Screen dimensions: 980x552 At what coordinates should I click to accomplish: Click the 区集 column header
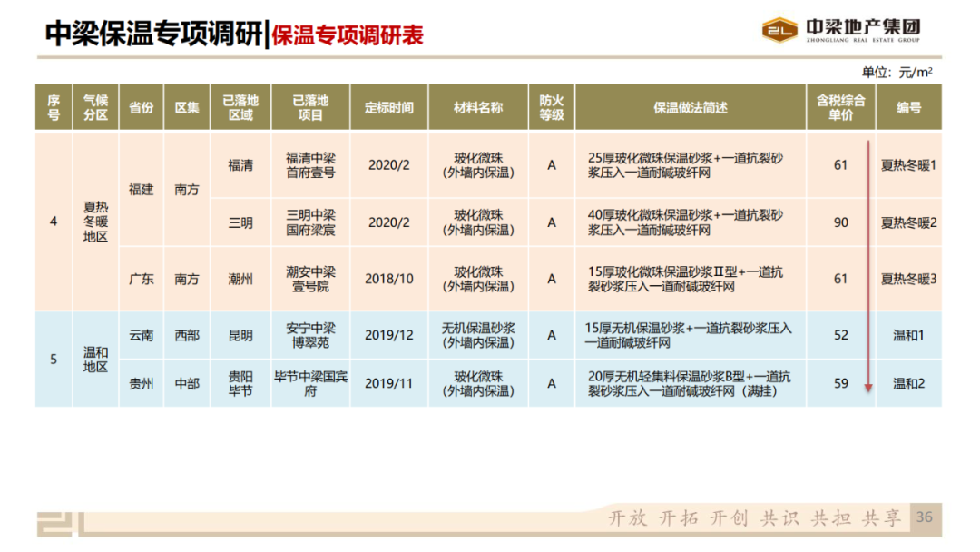pyautogui.click(x=187, y=107)
